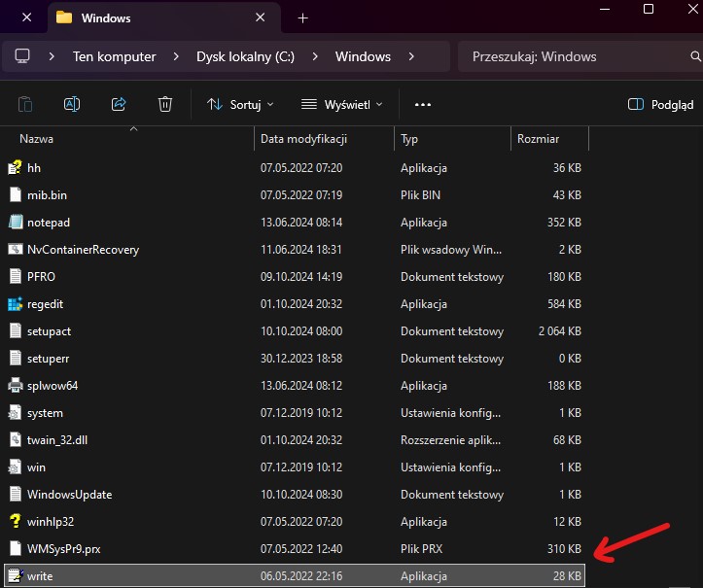The width and height of the screenshot is (703, 588).
Task: Click the Przeszukaj: Windows search field
Action: [579, 56]
